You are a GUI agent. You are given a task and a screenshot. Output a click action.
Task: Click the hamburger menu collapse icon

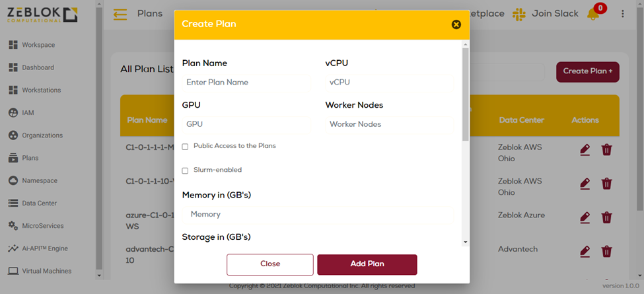click(x=120, y=14)
